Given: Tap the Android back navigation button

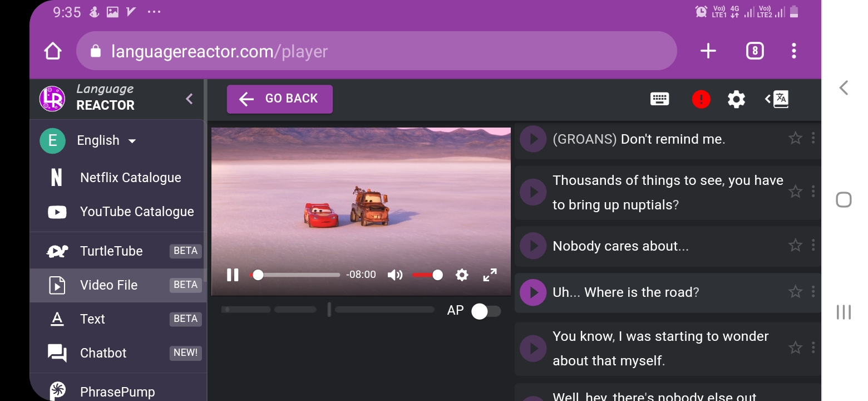Looking at the screenshot, I should point(844,87).
